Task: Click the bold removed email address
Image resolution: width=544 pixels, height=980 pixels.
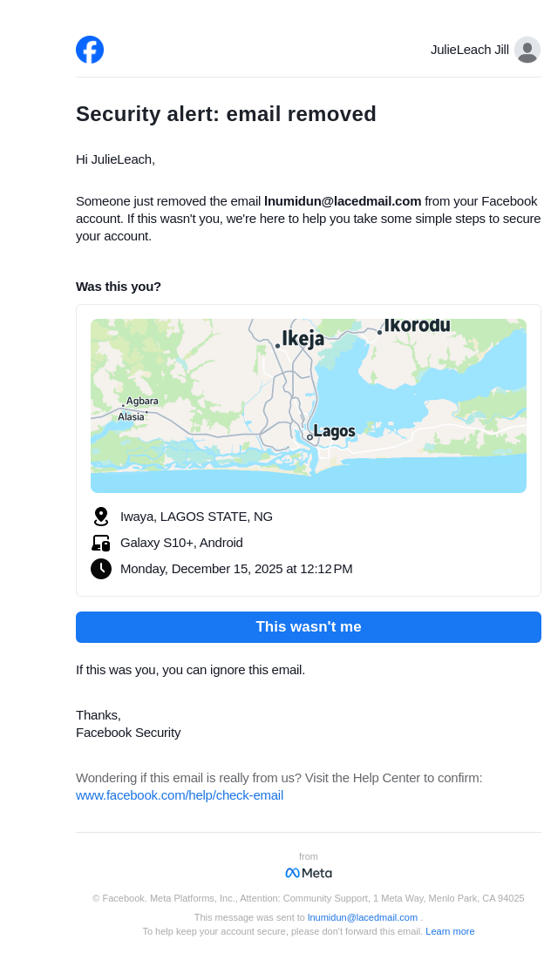Action: [x=343, y=201]
